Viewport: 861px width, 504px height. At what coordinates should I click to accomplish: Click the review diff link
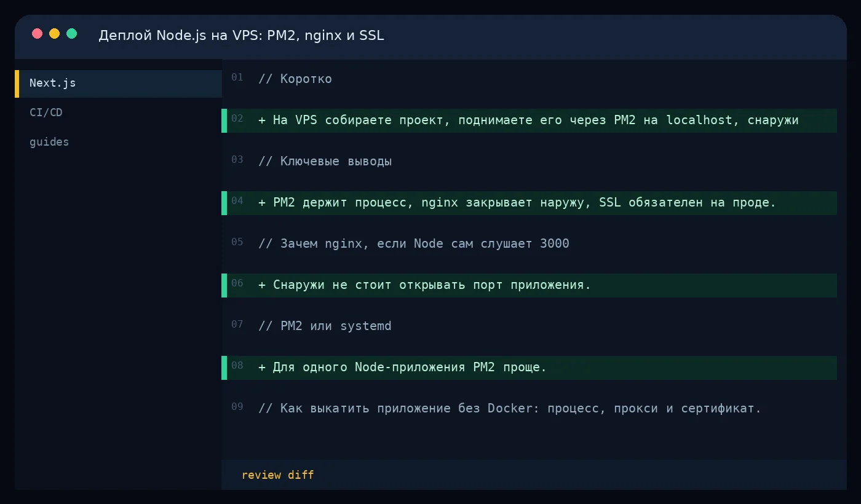pyautogui.click(x=278, y=475)
